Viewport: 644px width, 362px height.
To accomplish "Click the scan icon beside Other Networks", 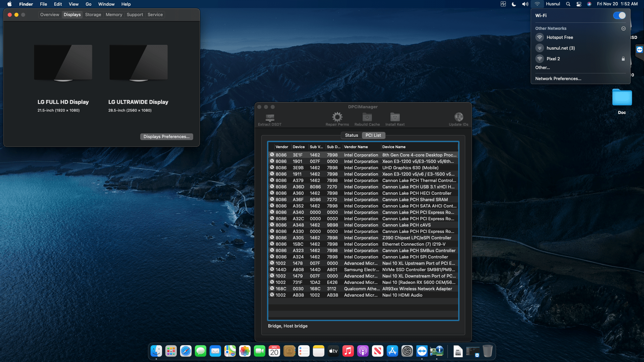I will point(624,28).
